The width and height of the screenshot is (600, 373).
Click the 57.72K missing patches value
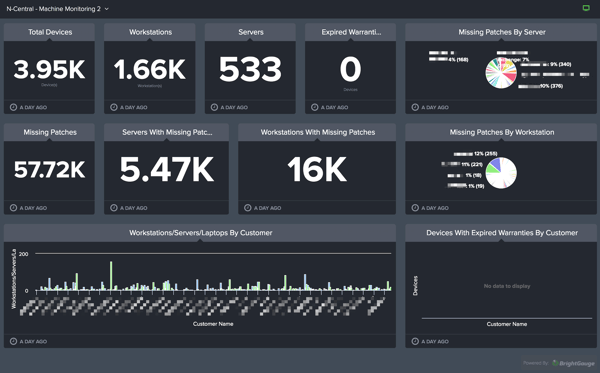(x=49, y=169)
